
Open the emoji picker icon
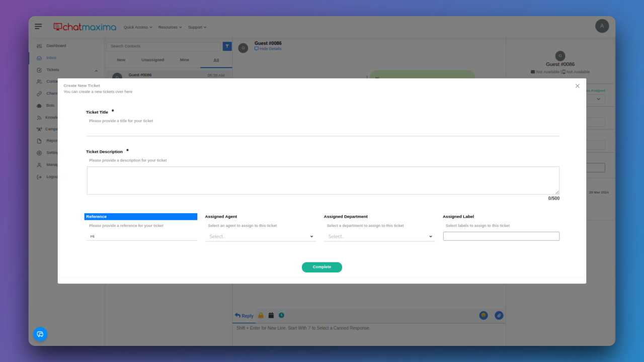point(484,315)
